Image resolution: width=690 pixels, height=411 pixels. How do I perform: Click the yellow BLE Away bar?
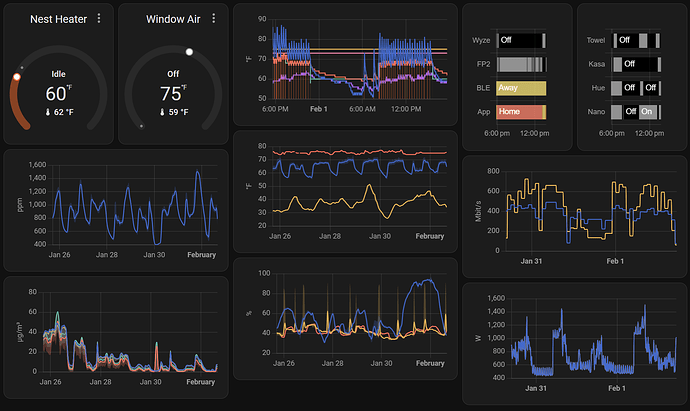[521, 88]
